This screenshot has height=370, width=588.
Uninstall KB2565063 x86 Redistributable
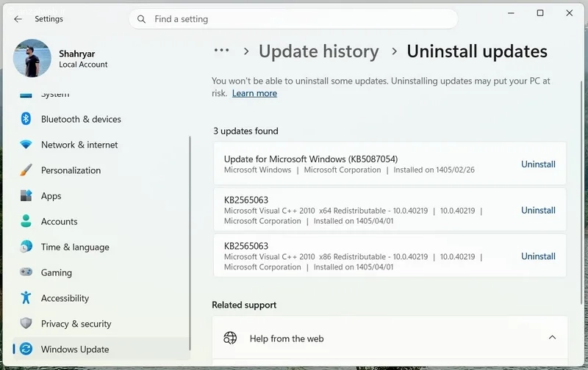[x=538, y=256]
